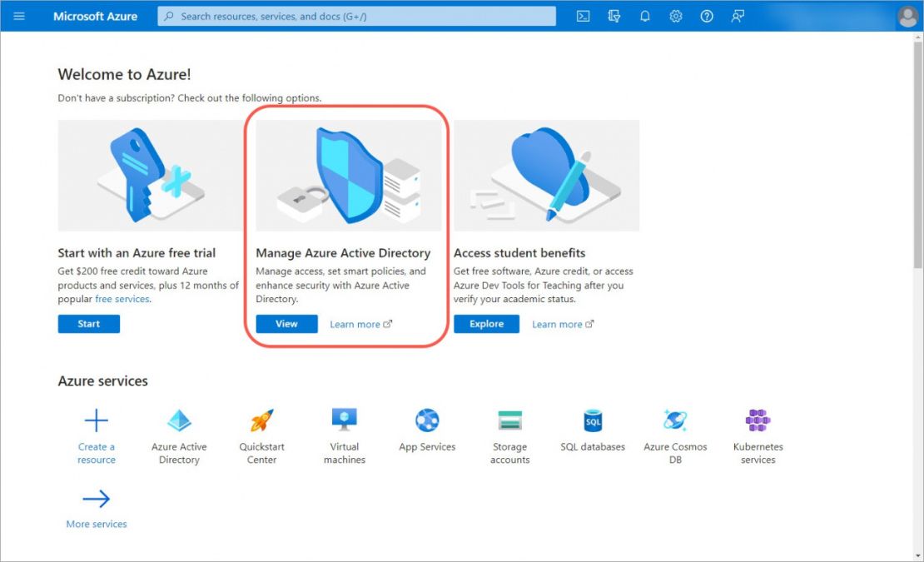
Task: Click Start for the Azure free trial
Action: [89, 324]
